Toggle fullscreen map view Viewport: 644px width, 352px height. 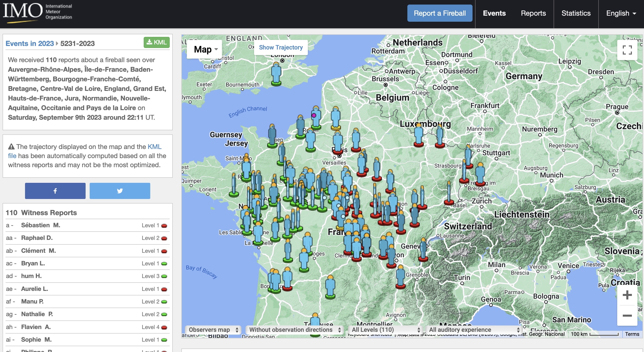pyautogui.click(x=627, y=50)
